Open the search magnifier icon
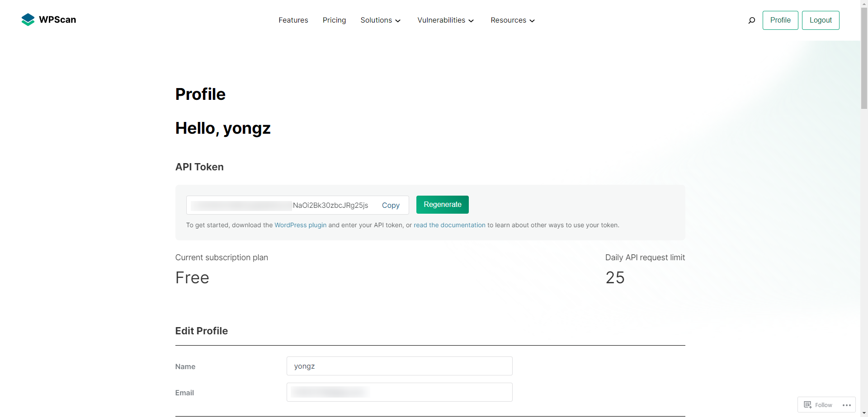868x417 pixels. (751, 20)
